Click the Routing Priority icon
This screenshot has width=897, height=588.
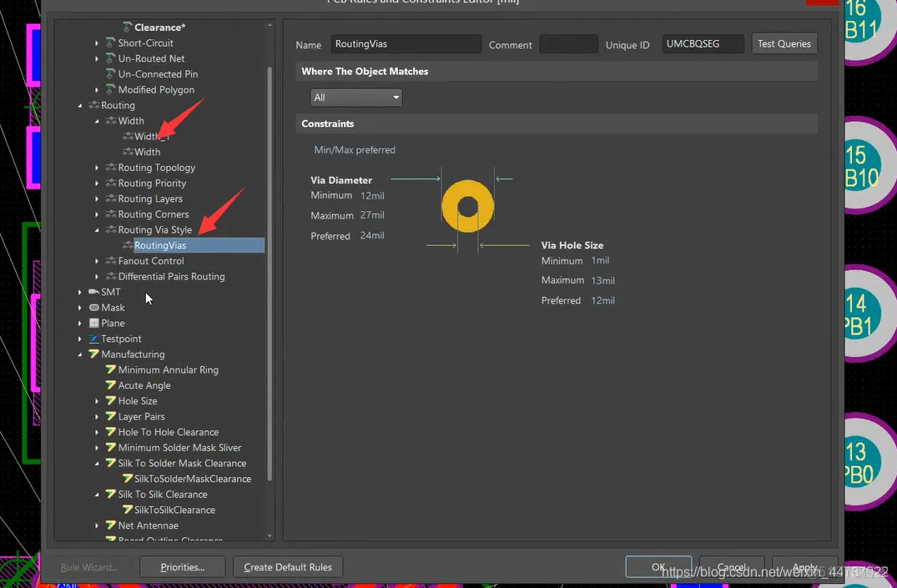click(111, 183)
